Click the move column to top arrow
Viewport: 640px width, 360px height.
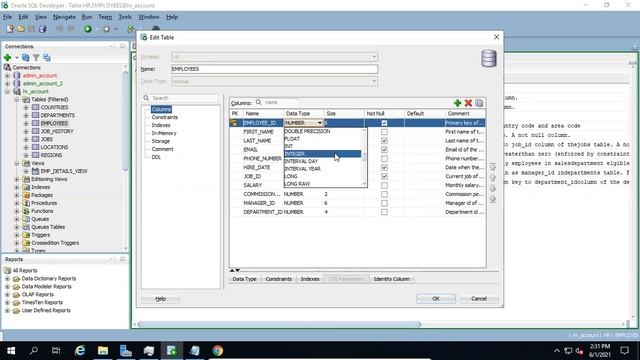[x=493, y=167]
